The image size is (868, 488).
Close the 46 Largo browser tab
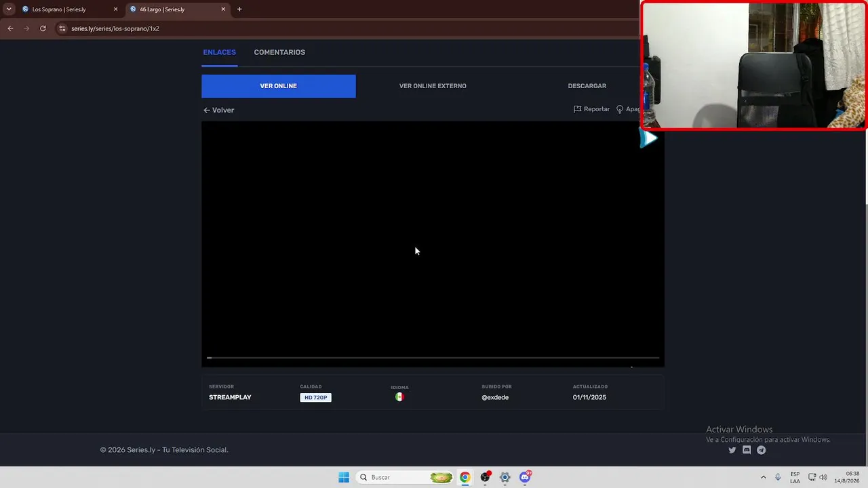click(x=223, y=9)
